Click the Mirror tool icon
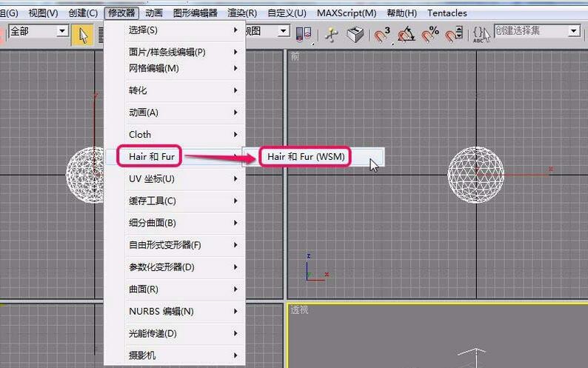This screenshot has height=368, width=588. pos(304,35)
